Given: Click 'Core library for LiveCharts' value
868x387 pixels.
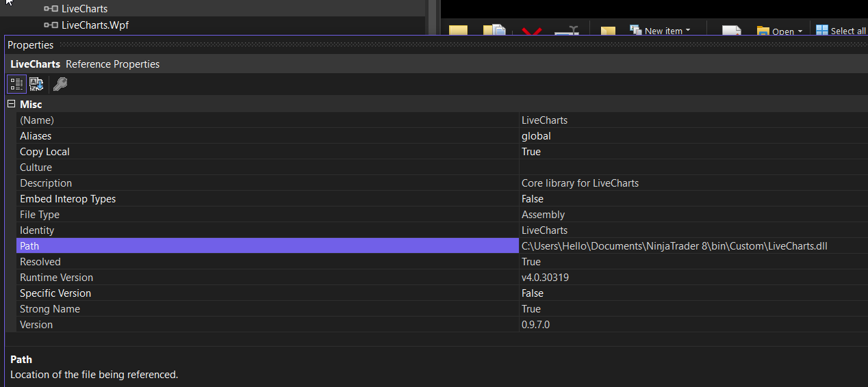Looking at the screenshot, I should (580, 183).
